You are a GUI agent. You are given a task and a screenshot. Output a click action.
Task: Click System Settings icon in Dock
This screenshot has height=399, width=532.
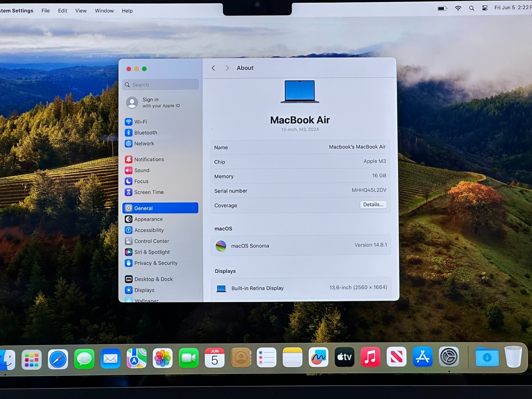pos(449,357)
